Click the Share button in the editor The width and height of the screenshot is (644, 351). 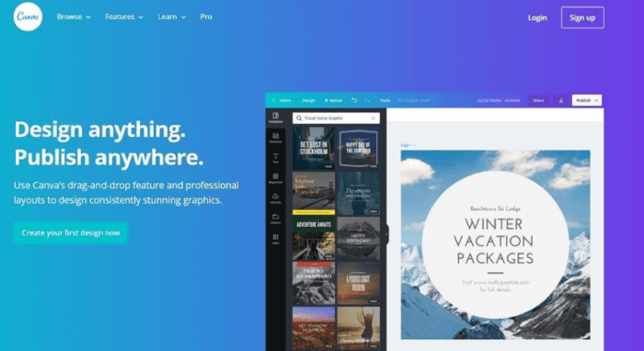(x=538, y=100)
